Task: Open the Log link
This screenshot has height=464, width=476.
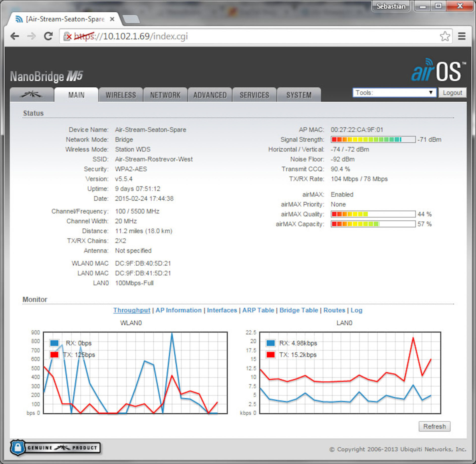Action: pyautogui.click(x=357, y=310)
